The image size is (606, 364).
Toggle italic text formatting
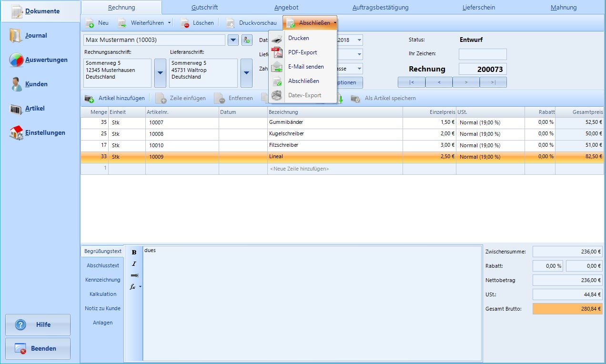(x=134, y=263)
